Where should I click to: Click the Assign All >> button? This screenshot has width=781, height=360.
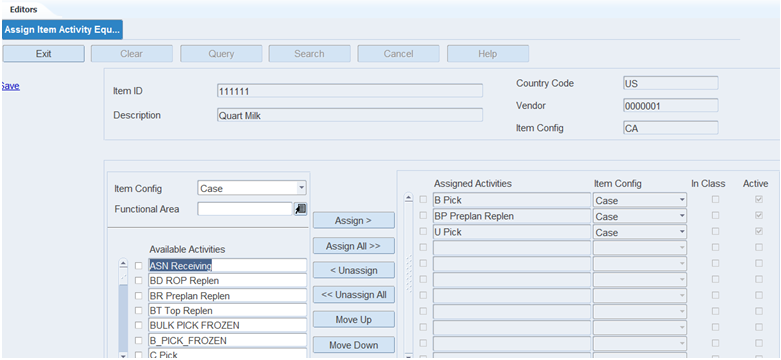(x=354, y=245)
